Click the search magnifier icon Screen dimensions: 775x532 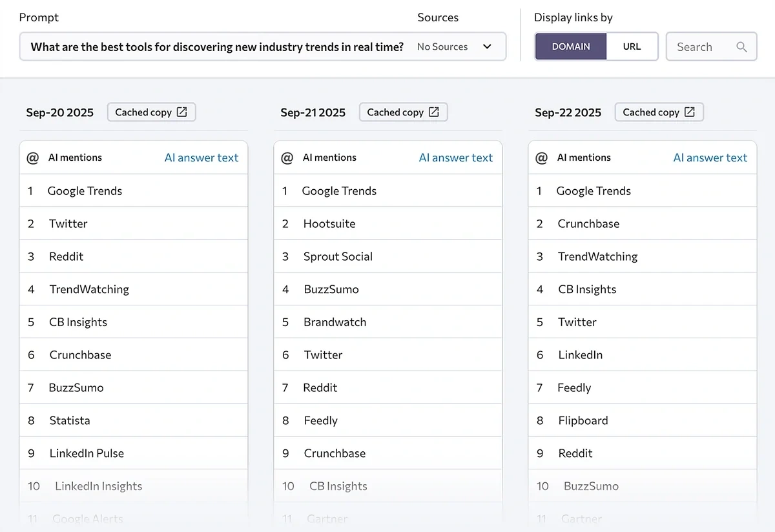[741, 47]
